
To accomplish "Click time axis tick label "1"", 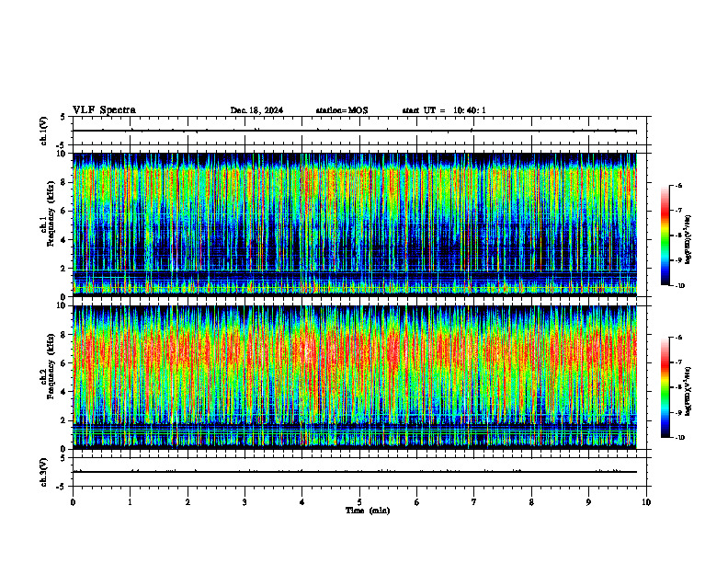I will click(x=130, y=502).
